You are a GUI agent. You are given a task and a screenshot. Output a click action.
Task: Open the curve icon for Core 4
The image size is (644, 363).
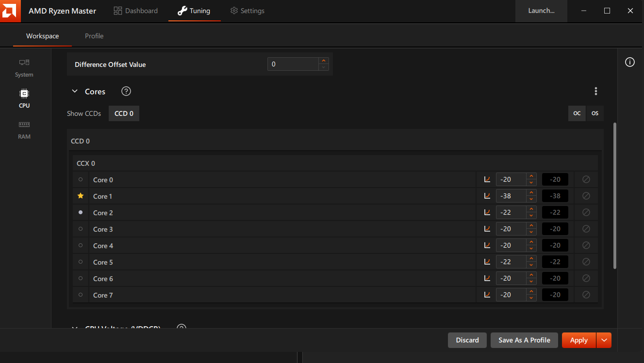point(487,245)
